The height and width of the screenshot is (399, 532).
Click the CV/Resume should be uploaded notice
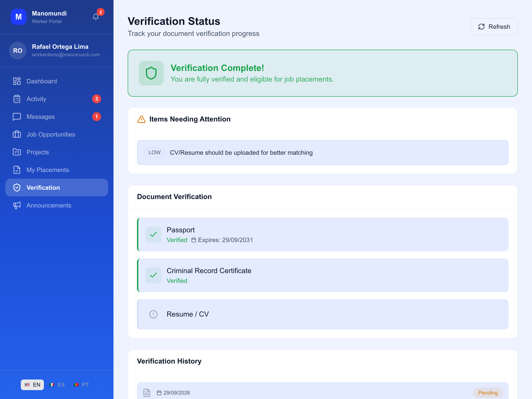coord(323,153)
